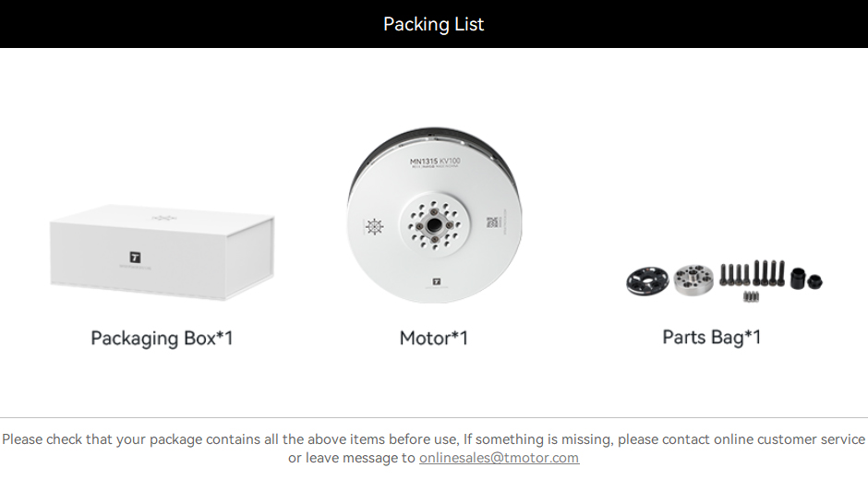Click the QR code on motor face

coord(491,222)
